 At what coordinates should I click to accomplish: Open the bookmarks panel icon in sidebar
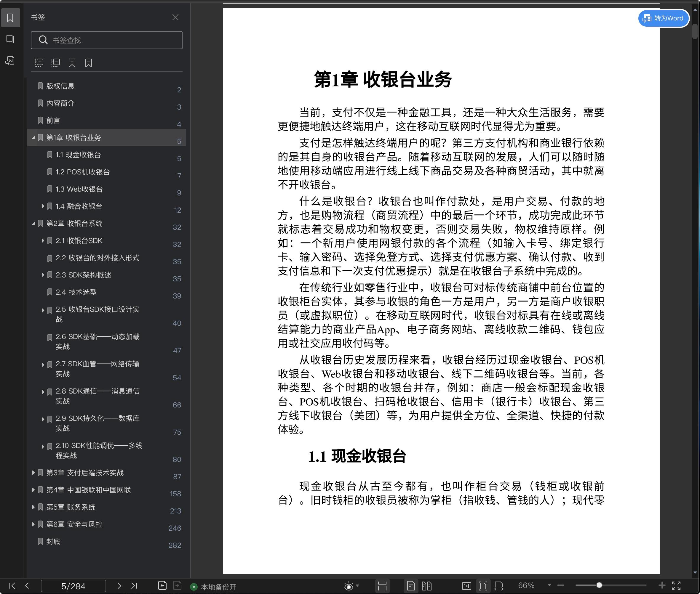pyautogui.click(x=10, y=18)
